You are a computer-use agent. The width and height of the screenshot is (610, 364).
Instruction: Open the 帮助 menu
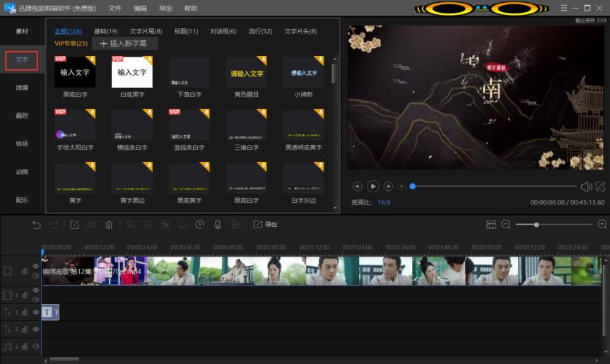pyautogui.click(x=191, y=8)
